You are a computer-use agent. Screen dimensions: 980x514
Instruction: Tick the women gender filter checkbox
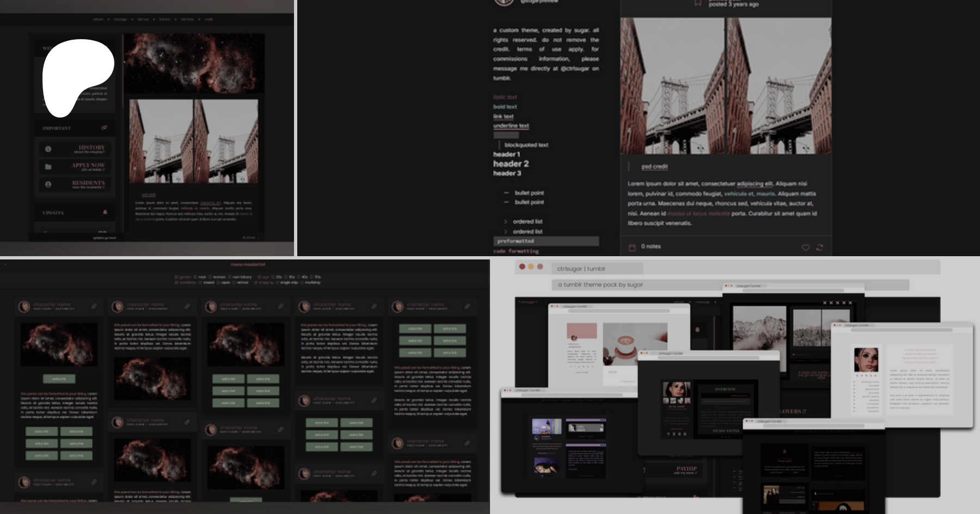click(211, 277)
